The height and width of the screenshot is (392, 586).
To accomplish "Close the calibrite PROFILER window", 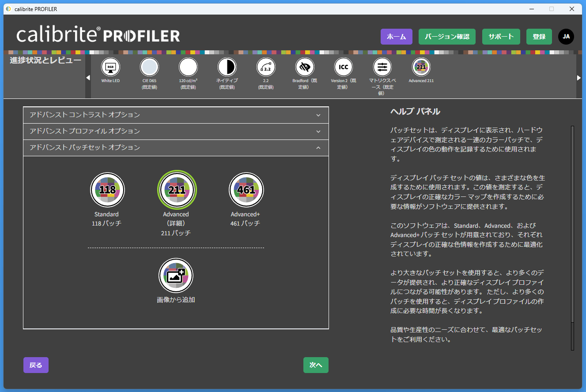I will [x=571, y=9].
